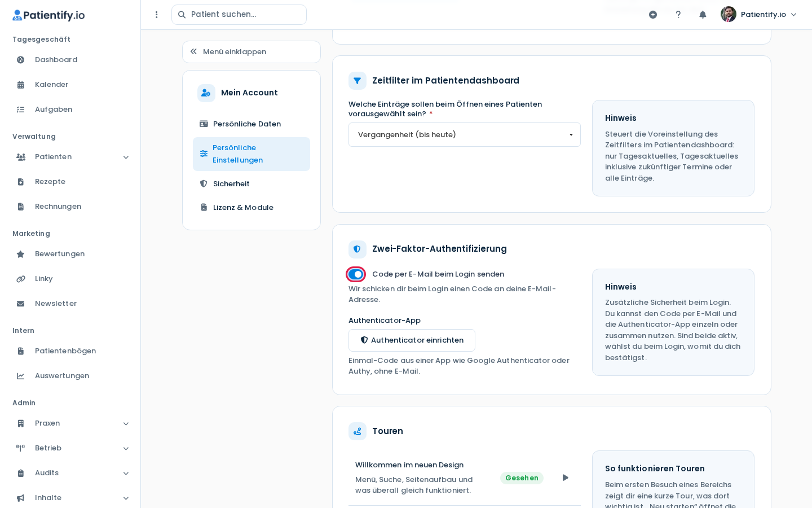Click the Touren route icon

point(358,431)
